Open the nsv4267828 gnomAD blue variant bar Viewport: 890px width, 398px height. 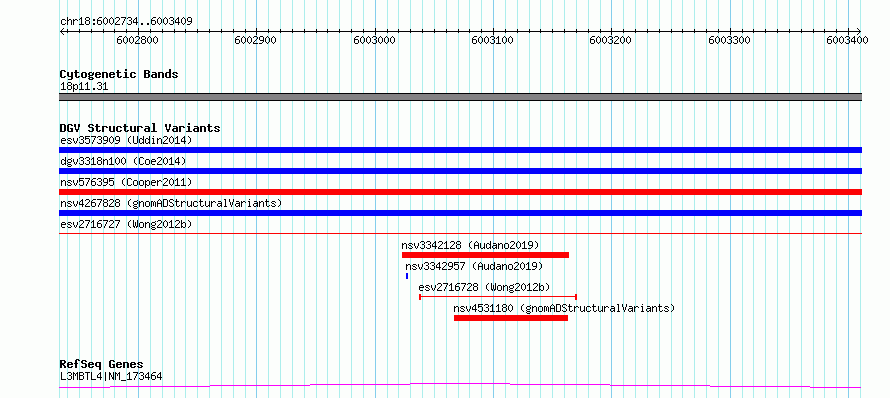[x=460, y=213]
